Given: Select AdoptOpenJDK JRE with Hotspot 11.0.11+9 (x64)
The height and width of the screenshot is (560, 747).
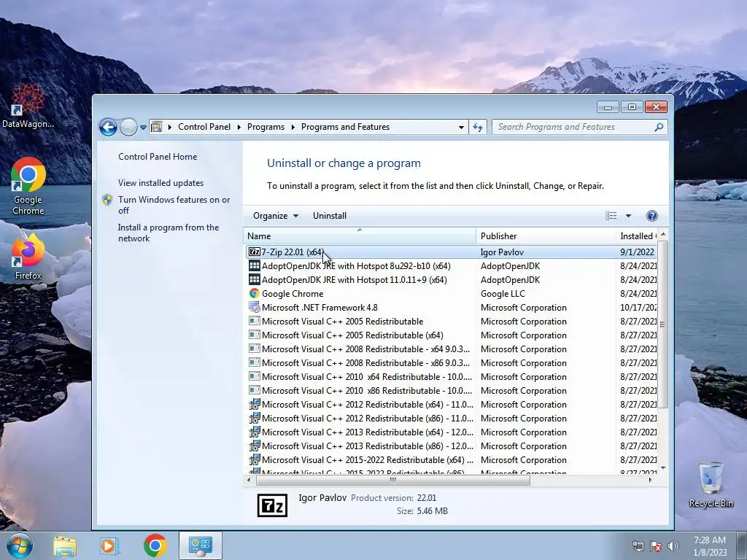Looking at the screenshot, I should tap(450, 279).
